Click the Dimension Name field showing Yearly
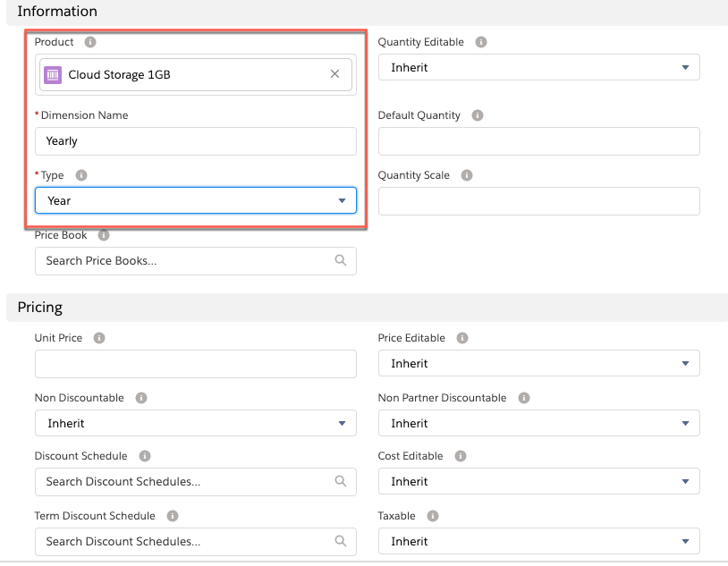 pyautogui.click(x=195, y=140)
